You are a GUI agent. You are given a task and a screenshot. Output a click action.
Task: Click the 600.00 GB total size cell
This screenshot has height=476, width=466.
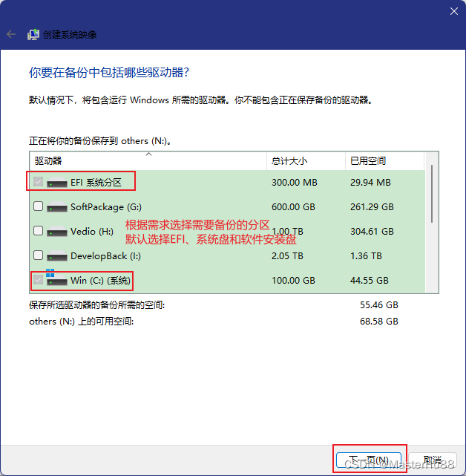(x=293, y=207)
